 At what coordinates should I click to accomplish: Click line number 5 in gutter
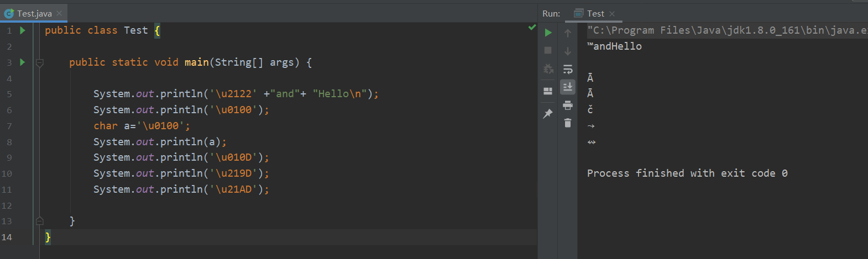(9, 94)
